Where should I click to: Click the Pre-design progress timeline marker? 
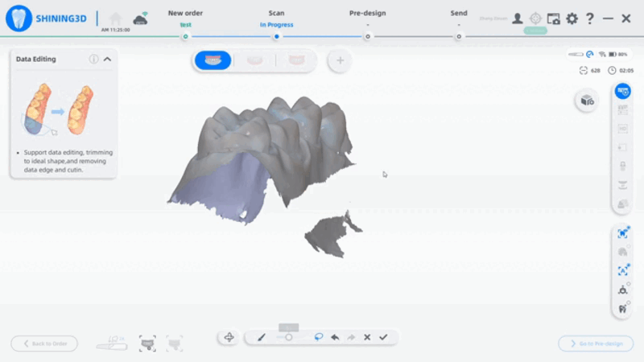coord(368,36)
